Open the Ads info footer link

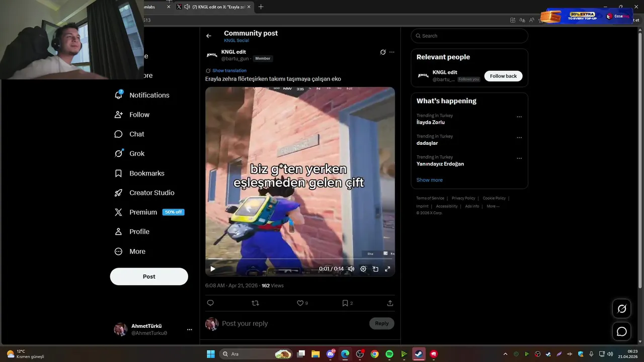coord(472,206)
